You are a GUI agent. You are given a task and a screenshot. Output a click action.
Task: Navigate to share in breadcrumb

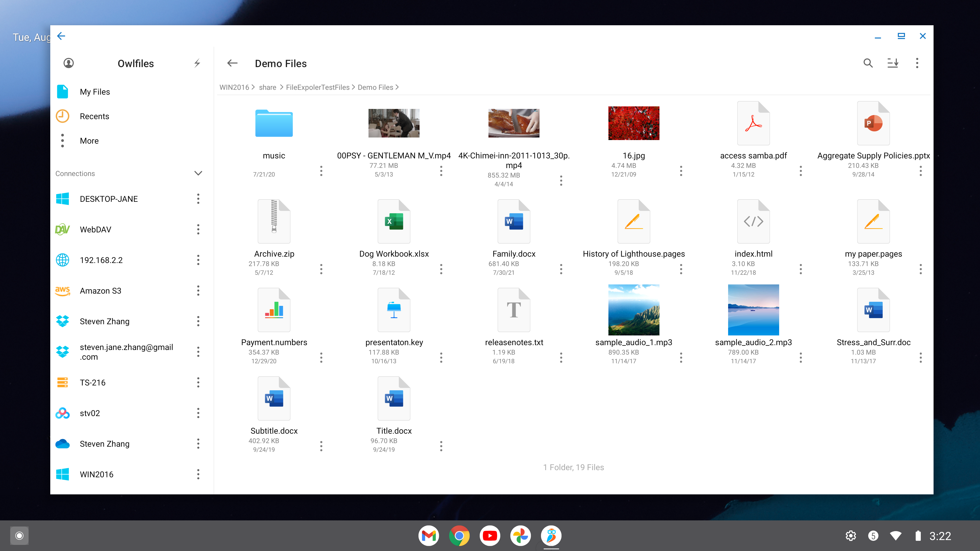(267, 87)
